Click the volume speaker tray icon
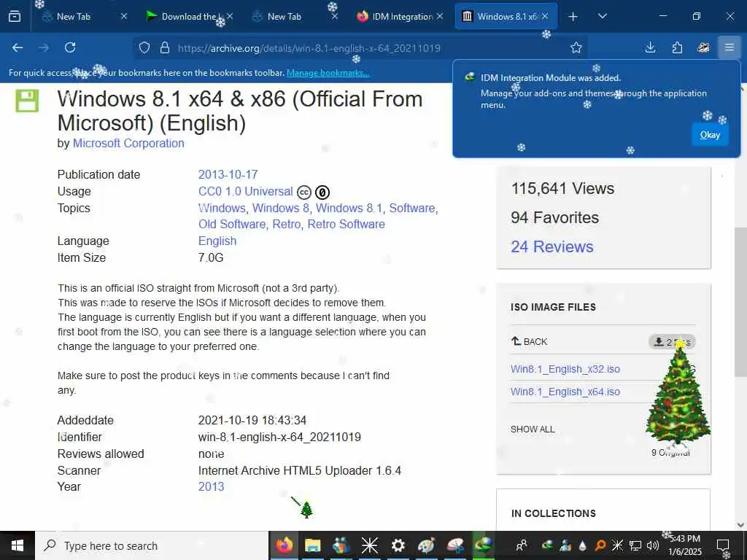747x560 pixels. tap(653, 545)
